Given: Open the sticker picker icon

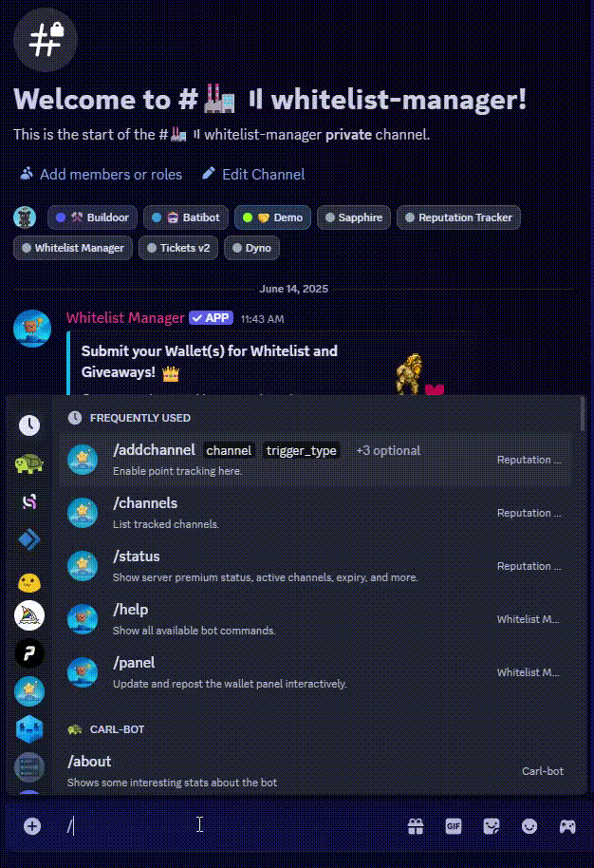Looking at the screenshot, I should point(492,826).
